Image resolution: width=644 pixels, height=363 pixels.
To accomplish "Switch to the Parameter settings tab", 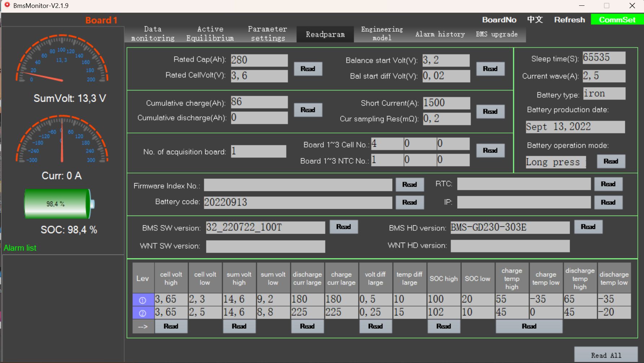I will [x=267, y=34].
